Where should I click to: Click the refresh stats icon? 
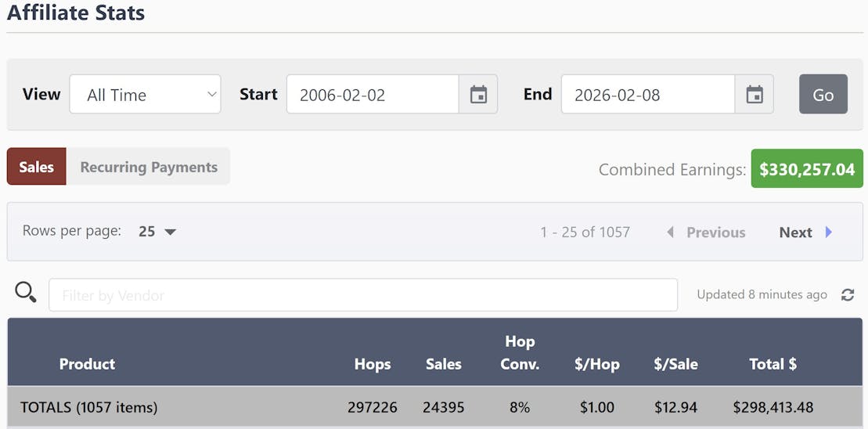pos(848,295)
